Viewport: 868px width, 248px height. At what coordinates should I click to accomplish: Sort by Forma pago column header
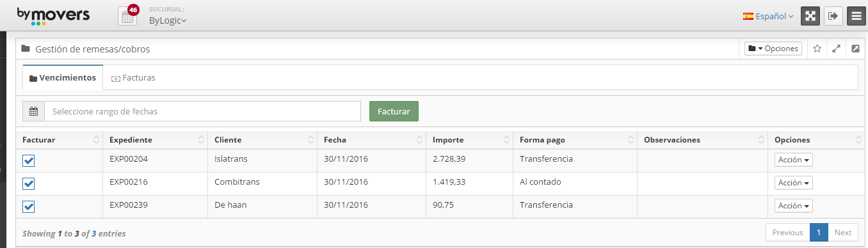point(575,140)
